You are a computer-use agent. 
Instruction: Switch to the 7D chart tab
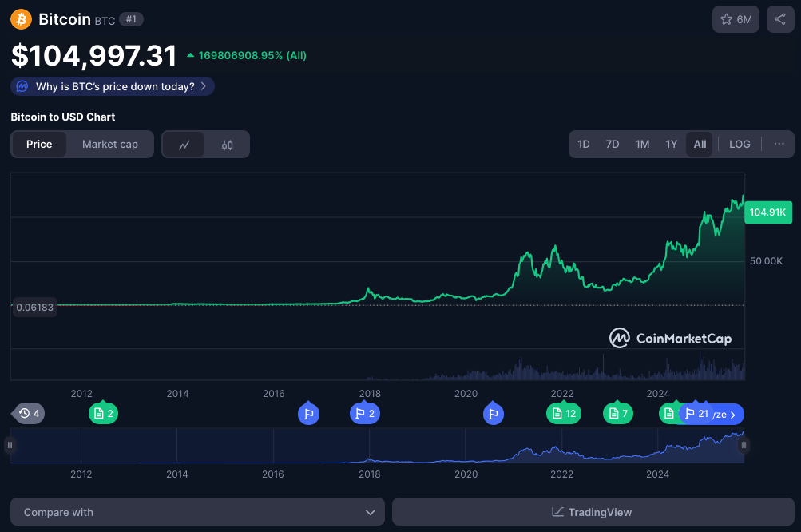612,144
